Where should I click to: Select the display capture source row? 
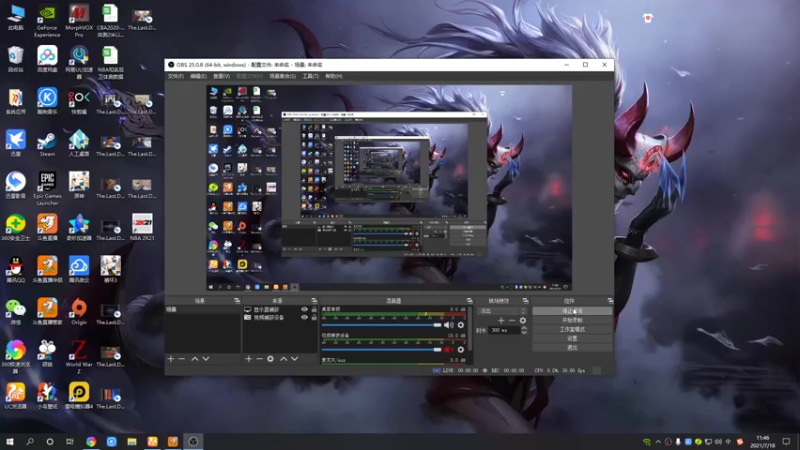point(280,310)
